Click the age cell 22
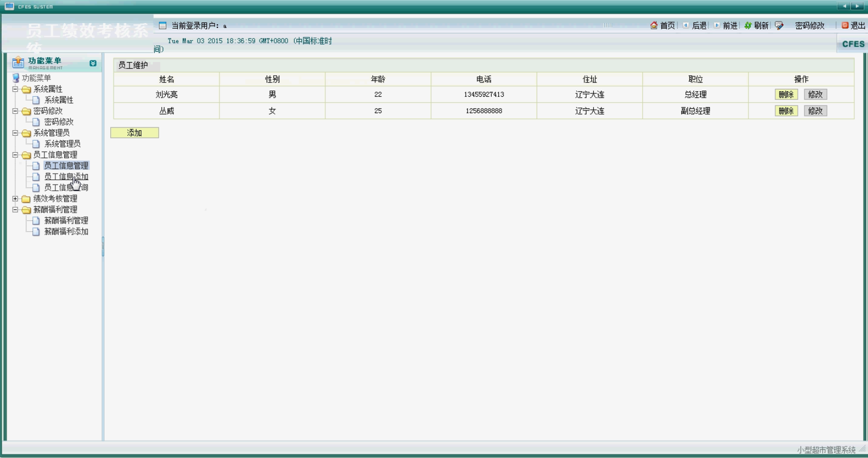868x458 pixels. (378, 94)
